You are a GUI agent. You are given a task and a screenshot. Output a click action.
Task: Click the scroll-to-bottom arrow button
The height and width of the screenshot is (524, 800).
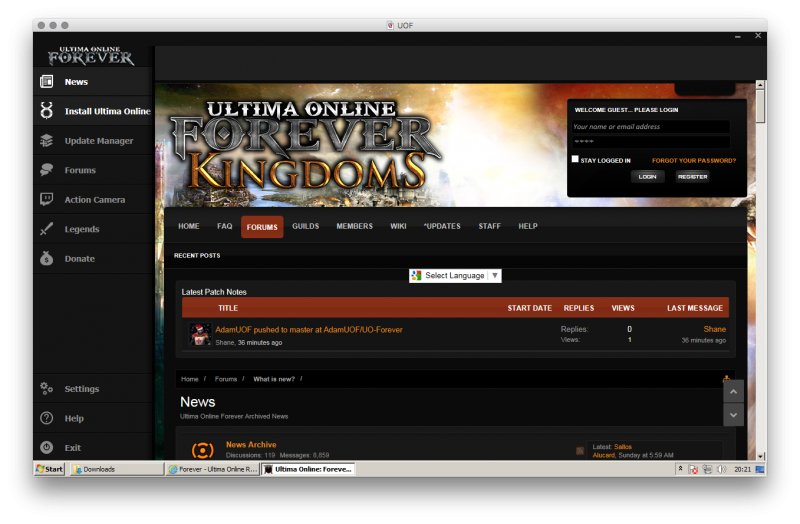pyautogui.click(x=733, y=415)
